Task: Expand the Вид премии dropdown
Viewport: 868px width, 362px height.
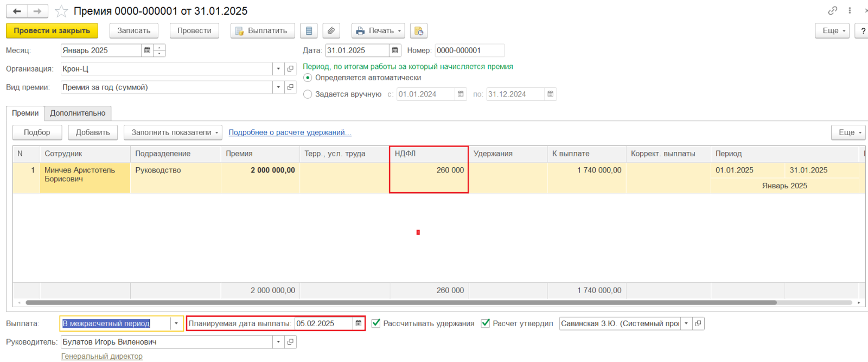Action: 278,87
